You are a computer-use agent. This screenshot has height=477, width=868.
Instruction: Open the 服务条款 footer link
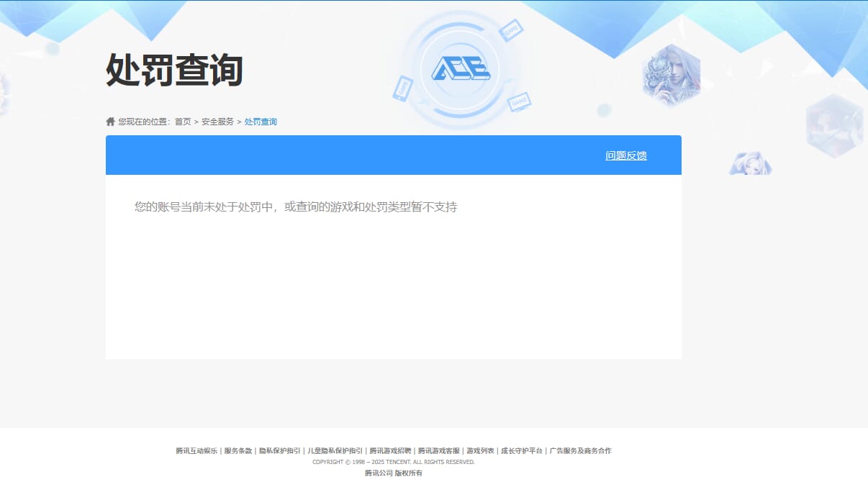(x=238, y=451)
